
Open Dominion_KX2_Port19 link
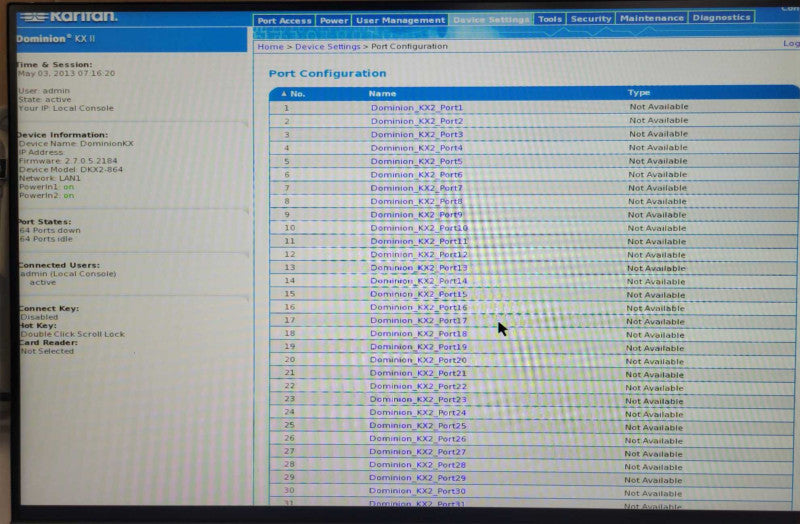(x=418, y=347)
